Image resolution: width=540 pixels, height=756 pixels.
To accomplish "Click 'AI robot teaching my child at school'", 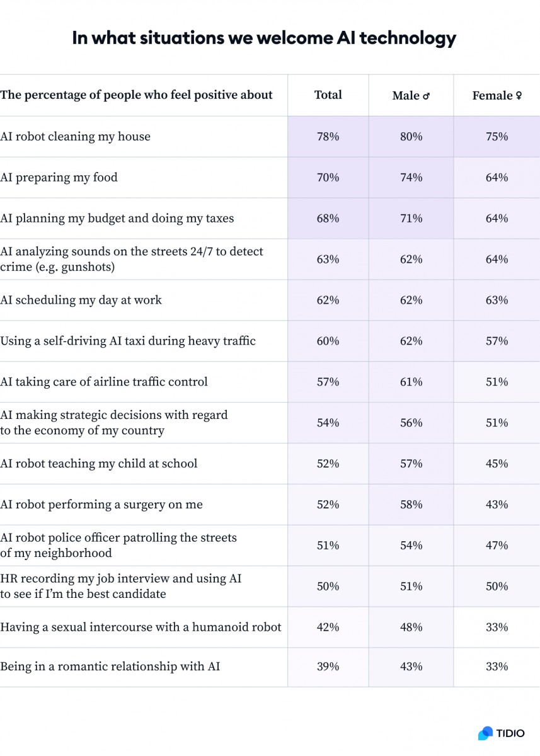I will click(99, 464).
